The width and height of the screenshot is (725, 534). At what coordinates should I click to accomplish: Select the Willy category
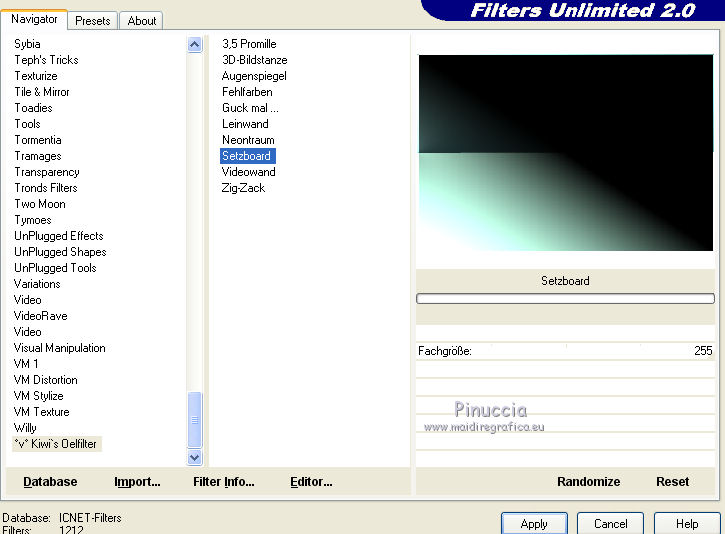(x=25, y=428)
